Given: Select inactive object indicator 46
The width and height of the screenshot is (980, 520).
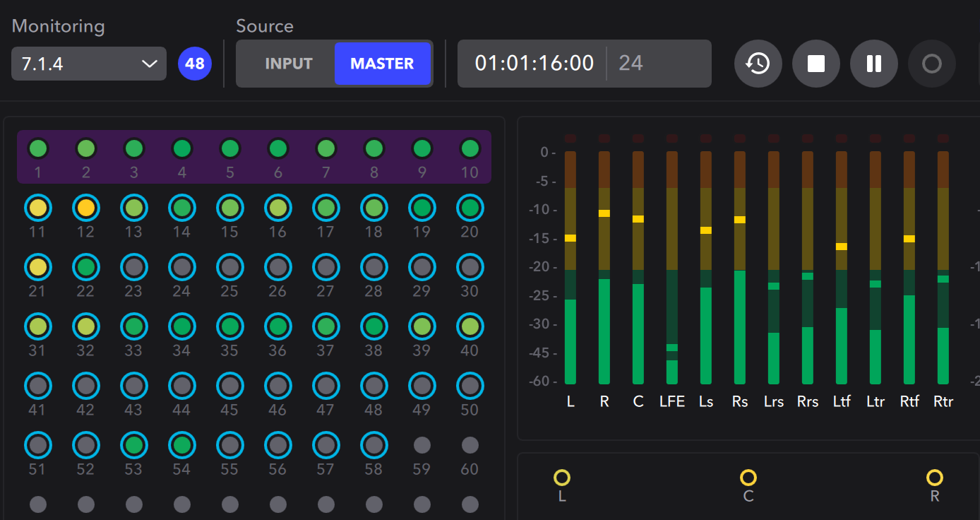Looking at the screenshot, I should [278, 386].
